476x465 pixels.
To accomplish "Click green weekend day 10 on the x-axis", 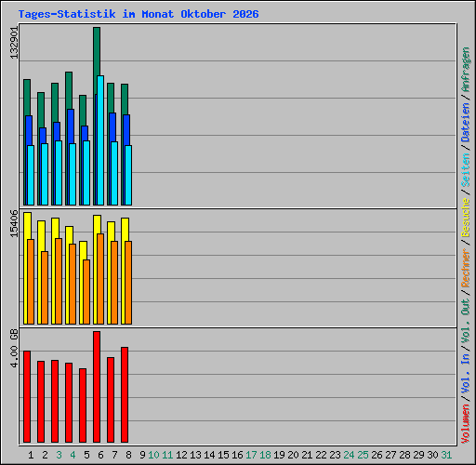I will [x=153, y=455].
